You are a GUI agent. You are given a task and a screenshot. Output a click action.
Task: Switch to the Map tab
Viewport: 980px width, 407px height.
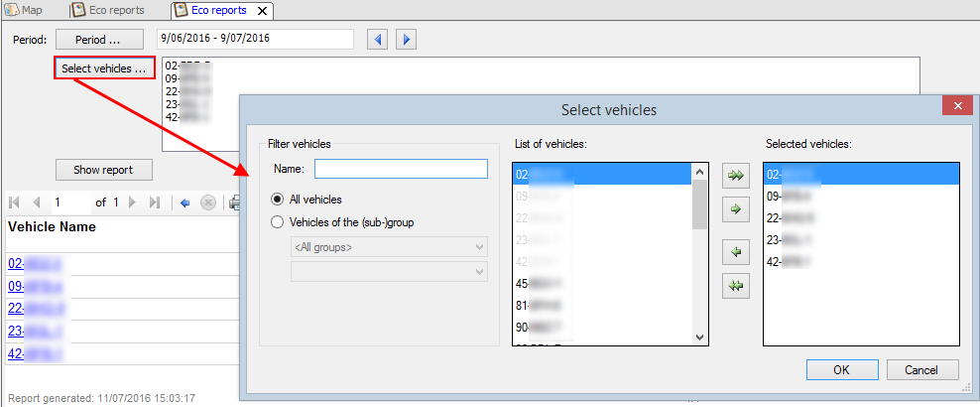pyautogui.click(x=25, y=10)
